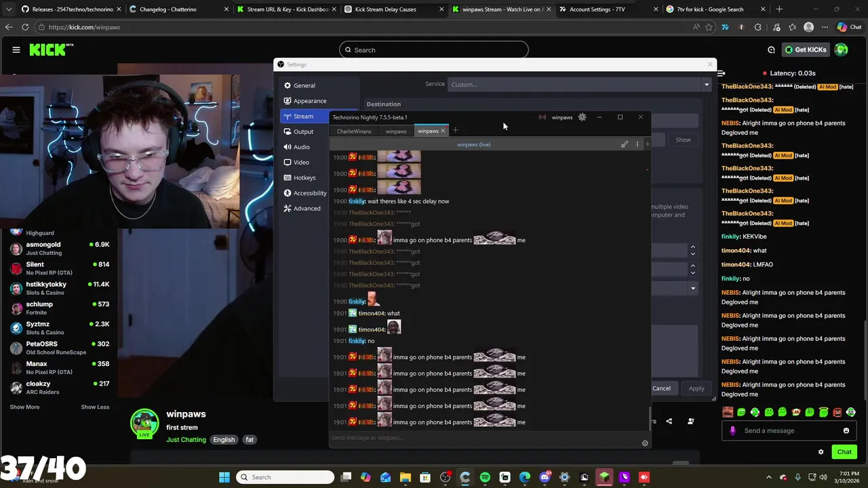Click the Just Chatting category link
The width and height of the screenshot is (868, 488).
pos(186,440)
